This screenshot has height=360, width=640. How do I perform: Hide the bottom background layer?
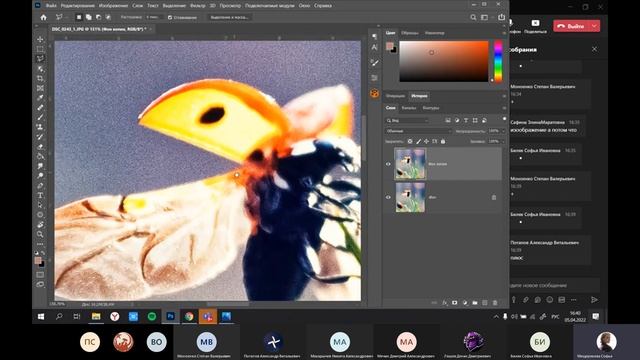tap(388, 197)
